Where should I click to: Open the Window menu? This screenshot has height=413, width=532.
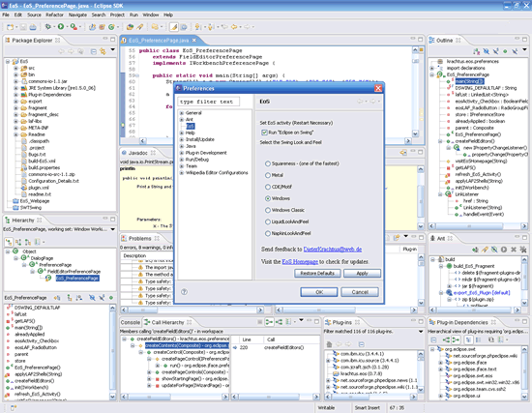(150, 15)
